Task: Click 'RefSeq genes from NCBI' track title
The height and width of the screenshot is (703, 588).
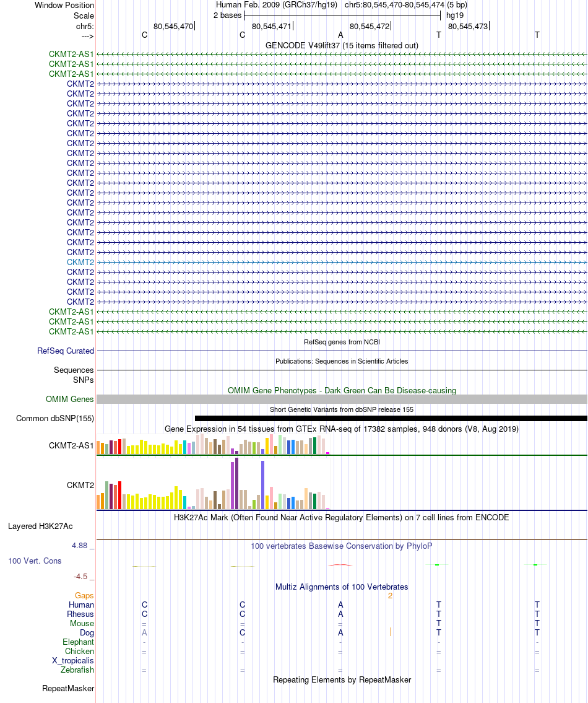Action: [342, 342]
